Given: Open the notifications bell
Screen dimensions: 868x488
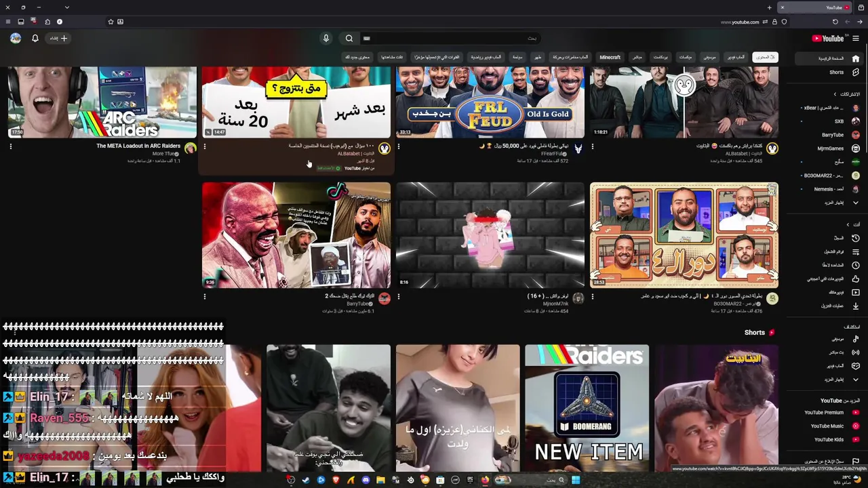Looking at the screenshot, I should [35, 39].
